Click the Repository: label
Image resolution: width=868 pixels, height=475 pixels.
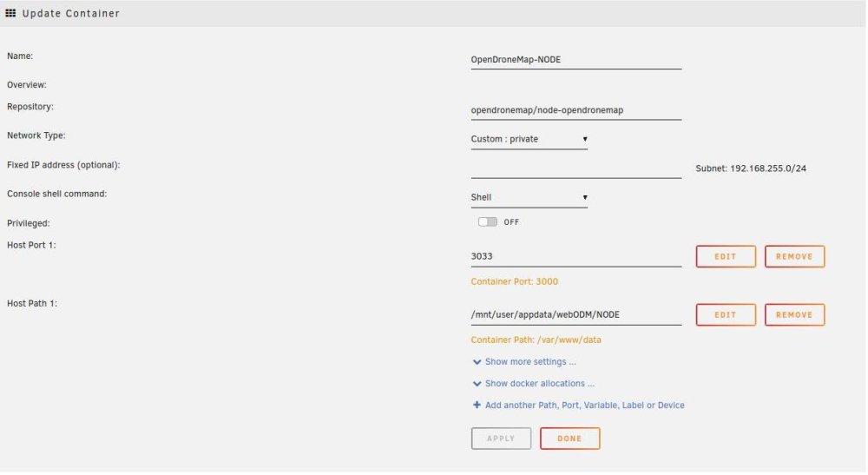click(x=30, y=107)
